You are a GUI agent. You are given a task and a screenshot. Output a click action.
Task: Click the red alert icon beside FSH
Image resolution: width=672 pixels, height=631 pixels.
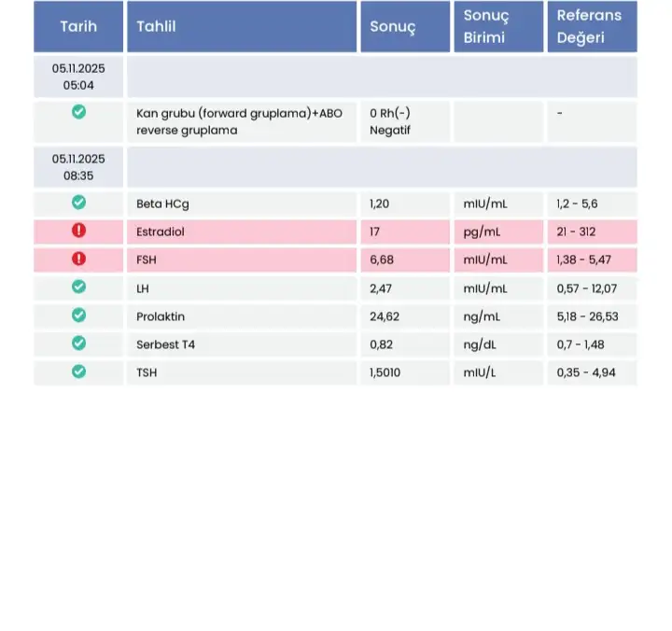[x=78, y=259]
